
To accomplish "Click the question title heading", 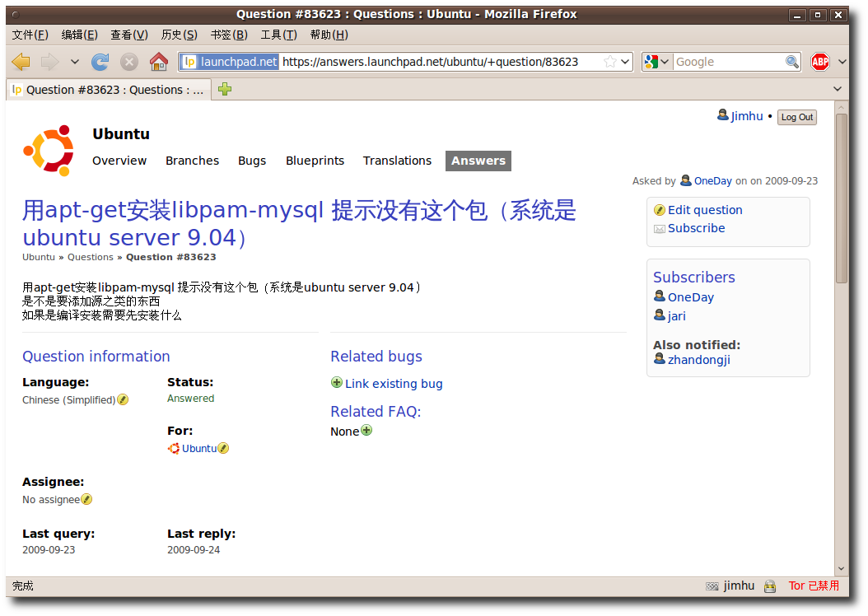I will pos(299,224).
